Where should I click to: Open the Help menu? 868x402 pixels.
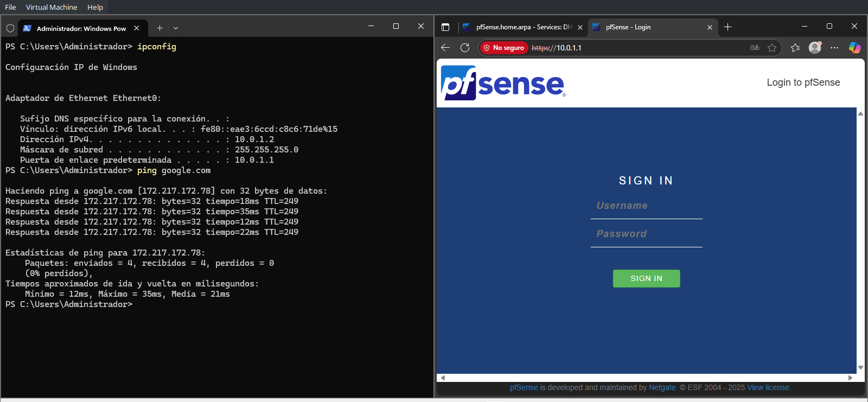coord(95,7)
